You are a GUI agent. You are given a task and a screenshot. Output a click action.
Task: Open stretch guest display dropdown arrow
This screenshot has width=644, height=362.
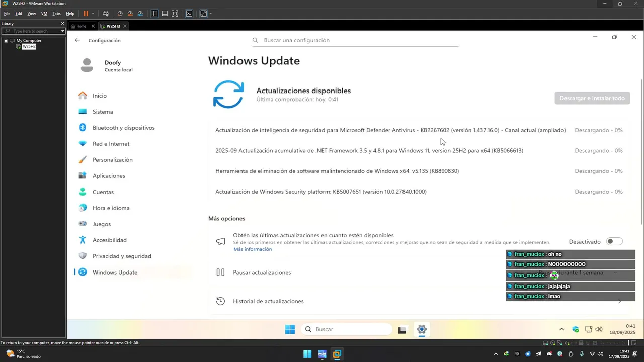click(x=210, y=14)
